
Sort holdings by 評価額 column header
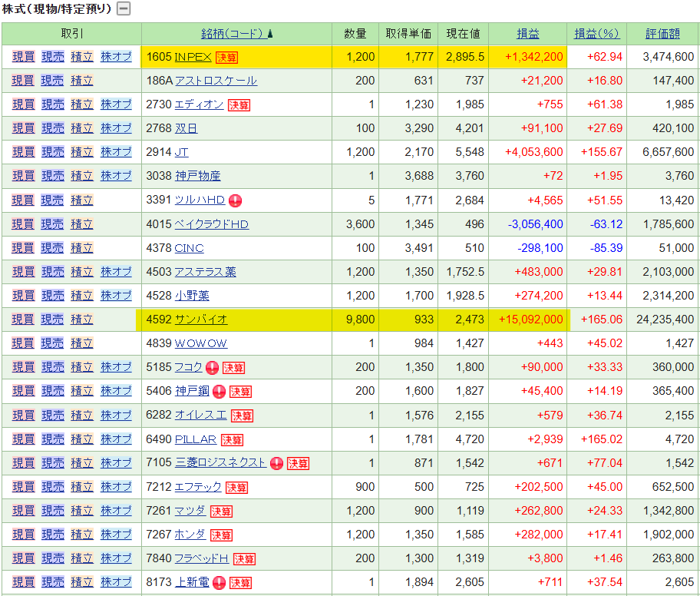662,34
